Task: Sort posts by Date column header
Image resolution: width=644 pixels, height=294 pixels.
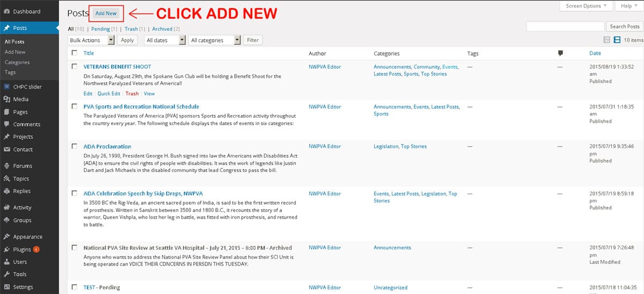Action: pyautogui.click(x=595, y=53)
